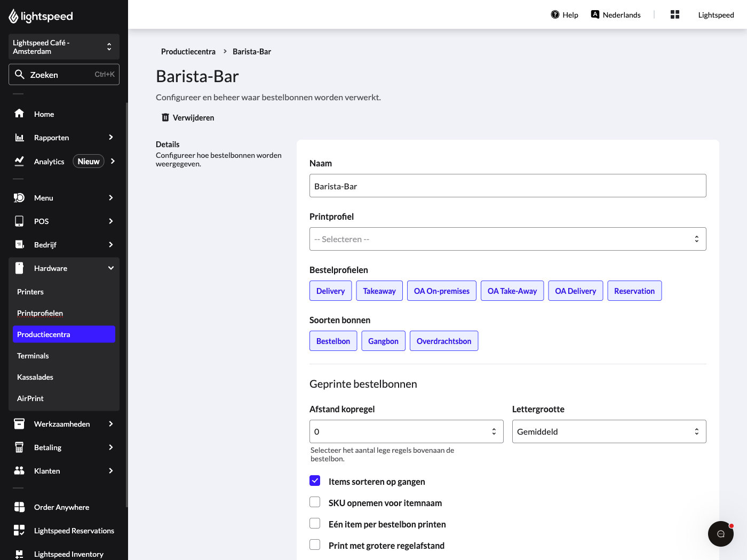This screenshot has width=747, height=560.
Task: Toggle the OA Take-Away order profile
Action: click(x=512, y=291)
